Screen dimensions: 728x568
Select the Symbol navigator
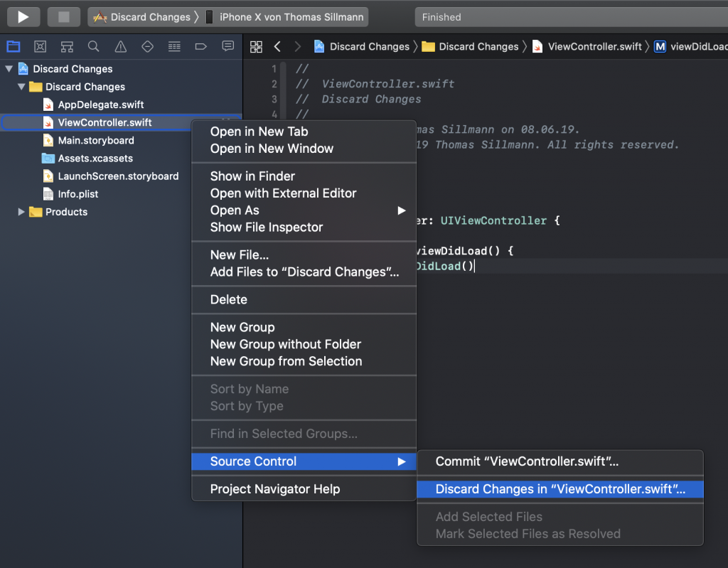coord(67,46)
